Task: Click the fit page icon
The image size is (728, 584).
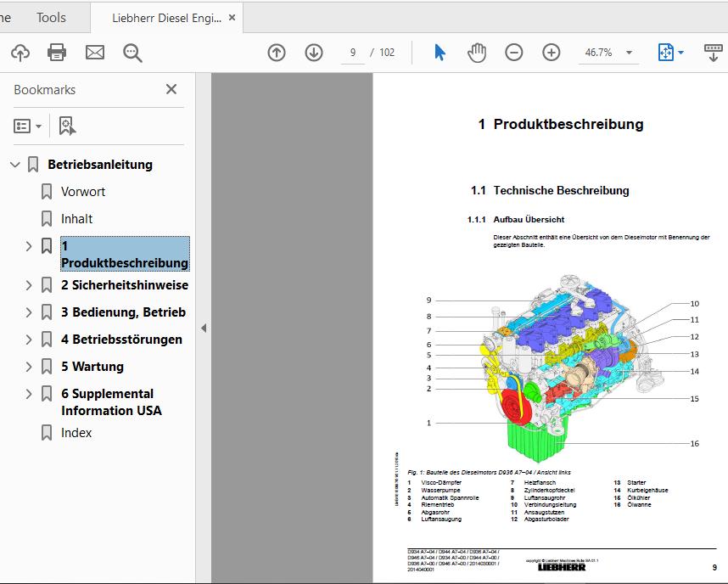Action: pos(666,53)
